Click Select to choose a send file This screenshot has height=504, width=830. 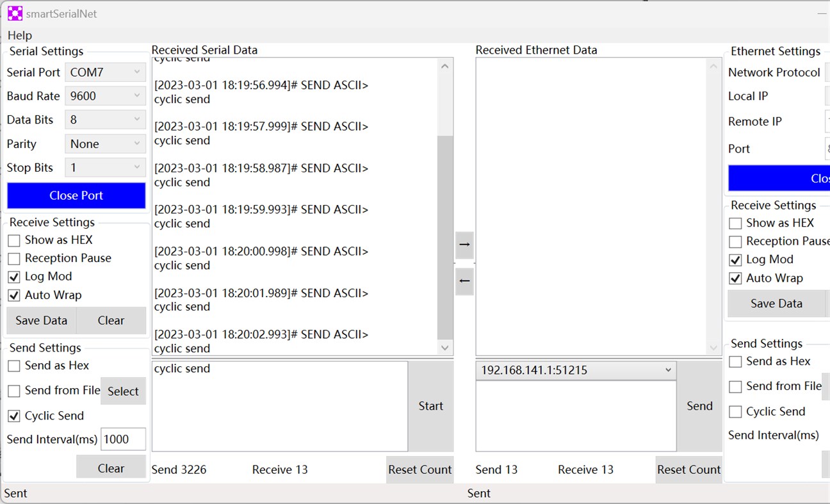pos(123,391)
